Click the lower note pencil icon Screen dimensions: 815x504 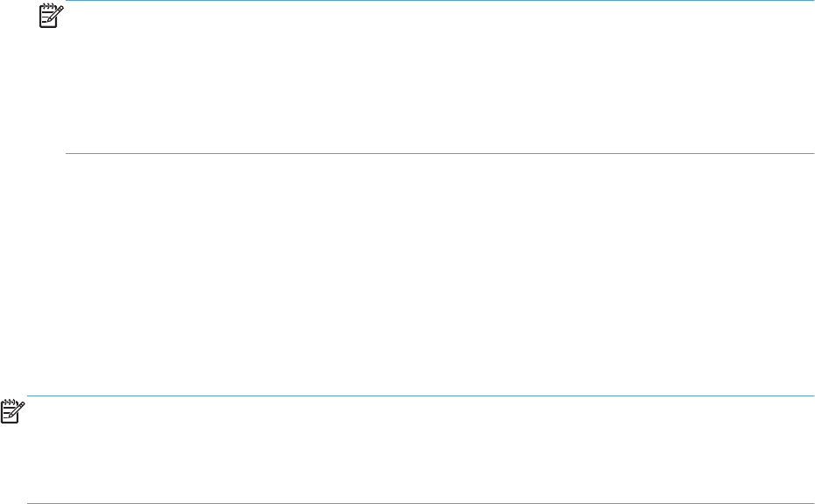[x=16, y=412]
